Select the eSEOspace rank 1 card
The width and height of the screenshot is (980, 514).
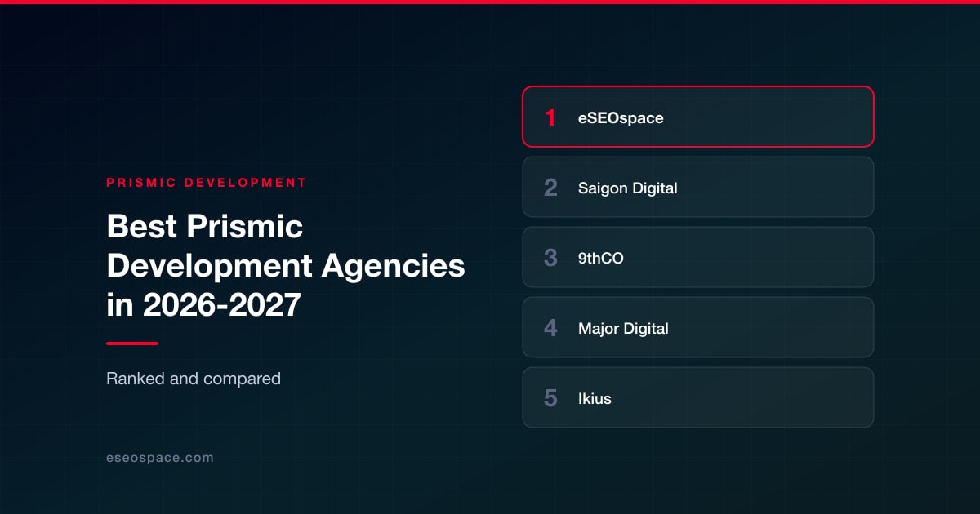(698, 117)
